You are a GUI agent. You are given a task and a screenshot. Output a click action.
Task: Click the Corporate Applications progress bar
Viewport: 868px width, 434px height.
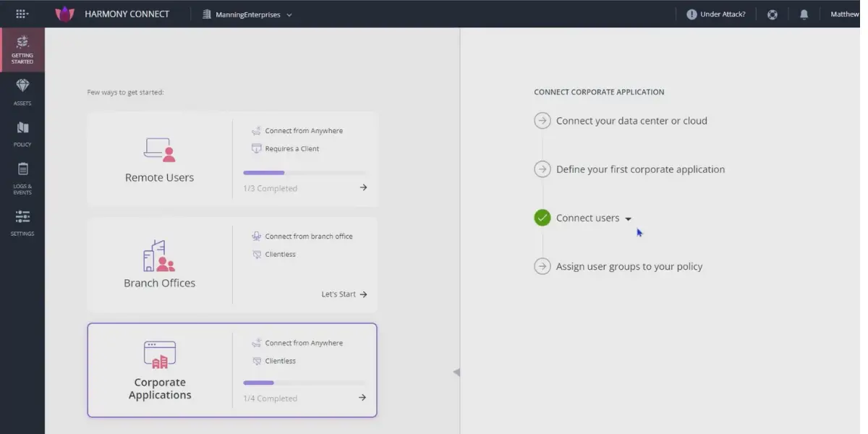coord(305,383)
